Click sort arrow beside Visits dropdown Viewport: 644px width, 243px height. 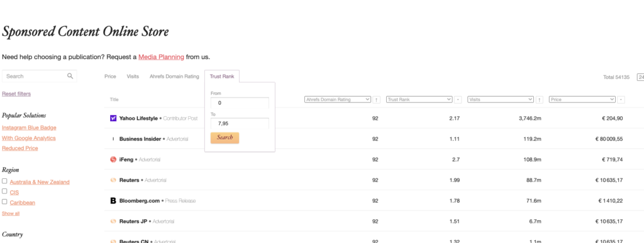pyautogui.click(x=540, y=100)
